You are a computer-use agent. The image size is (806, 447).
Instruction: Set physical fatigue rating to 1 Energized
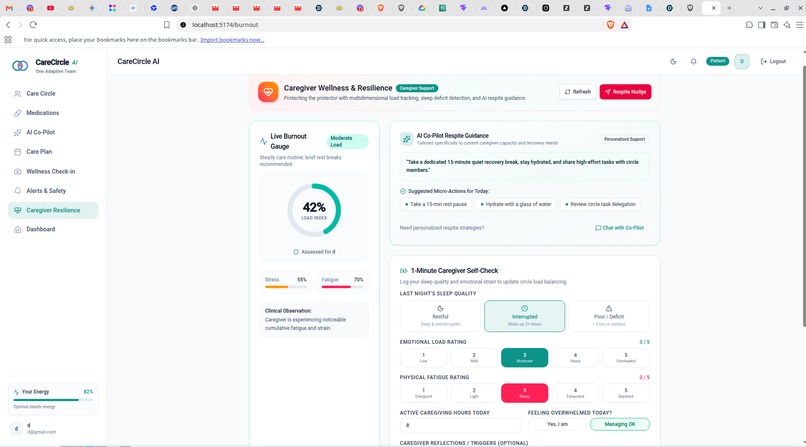coord(423,393)
